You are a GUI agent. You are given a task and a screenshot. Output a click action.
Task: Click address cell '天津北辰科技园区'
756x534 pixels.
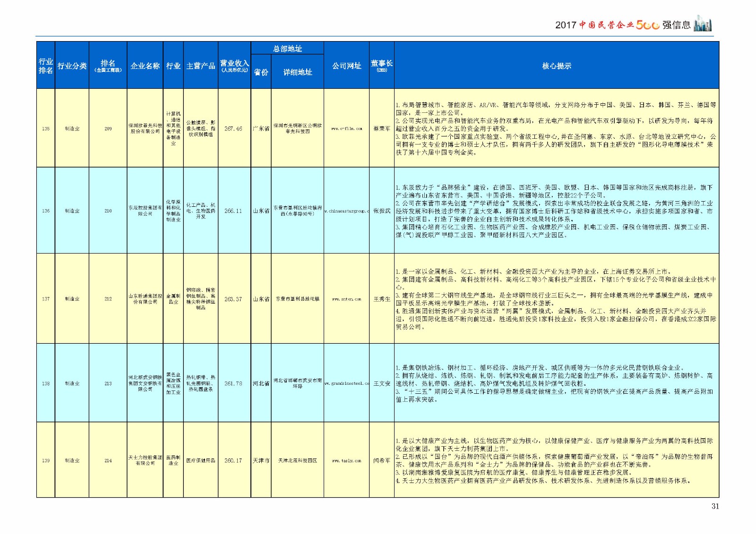point(298,460)
